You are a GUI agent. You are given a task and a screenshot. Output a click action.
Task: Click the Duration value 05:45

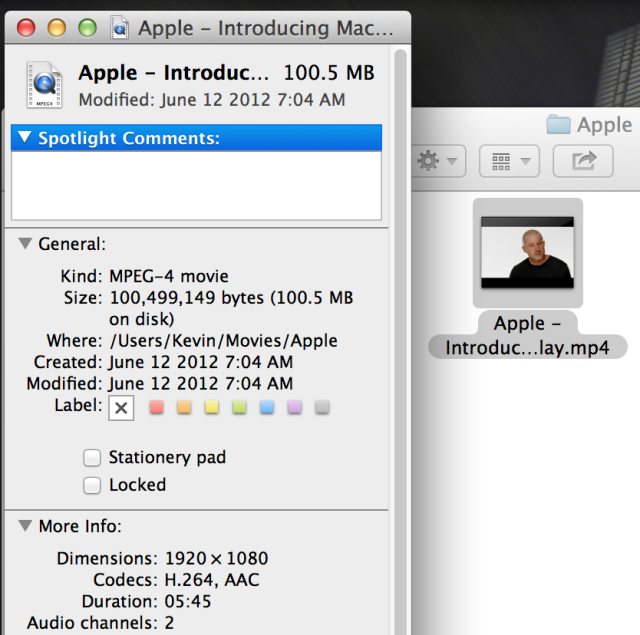coord(188,602)
